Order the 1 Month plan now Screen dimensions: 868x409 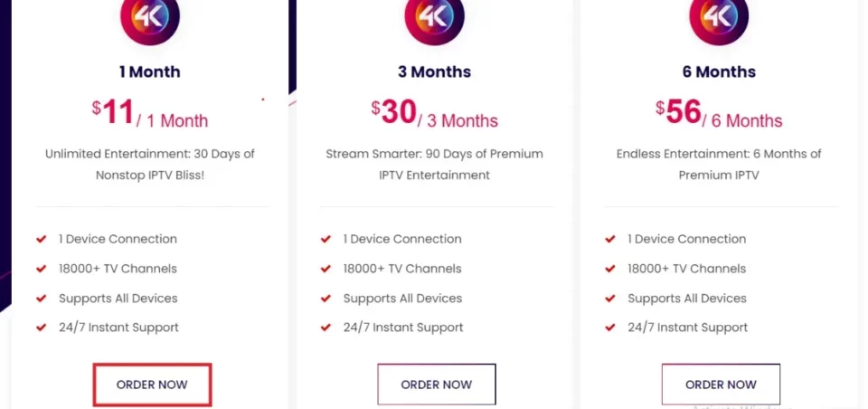click(x=152, y=385)
